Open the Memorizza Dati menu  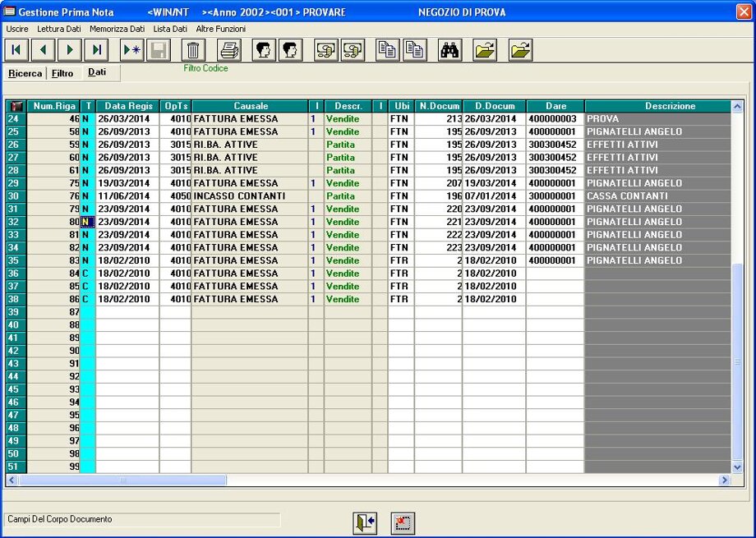click(117, 29)
